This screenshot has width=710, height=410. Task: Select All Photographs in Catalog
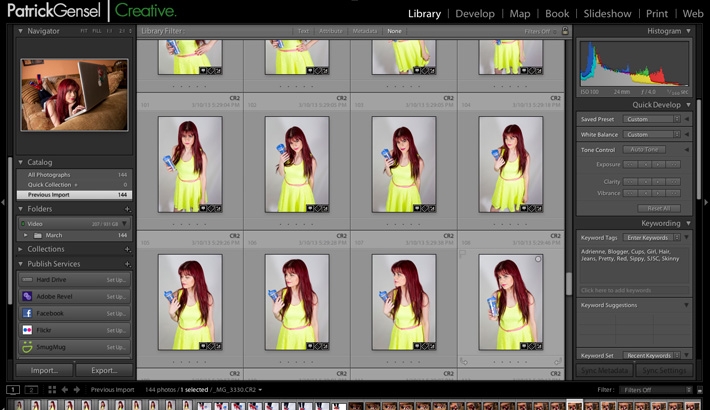pos(74,175)
